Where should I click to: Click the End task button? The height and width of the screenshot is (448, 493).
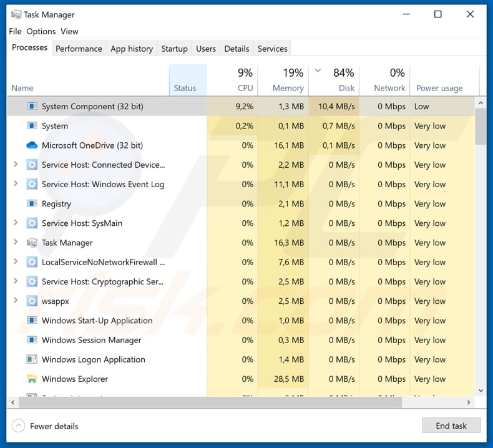pos(451,426)
